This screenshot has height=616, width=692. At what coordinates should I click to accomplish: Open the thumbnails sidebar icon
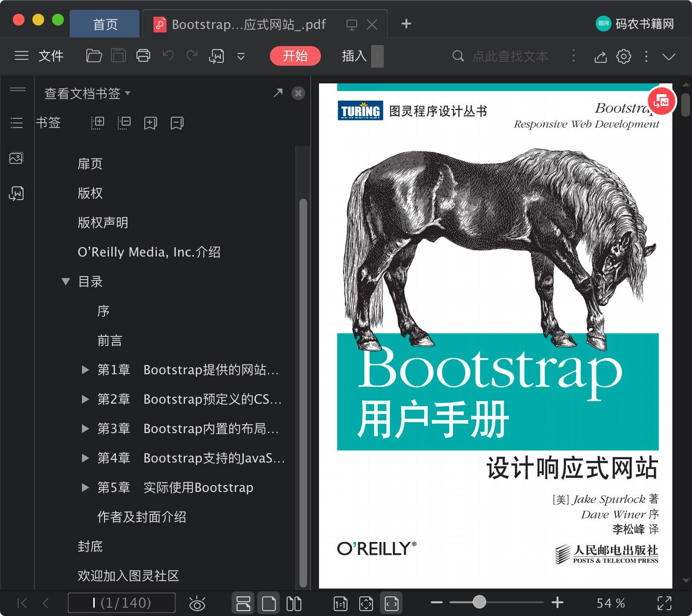(x=16, y=158)
